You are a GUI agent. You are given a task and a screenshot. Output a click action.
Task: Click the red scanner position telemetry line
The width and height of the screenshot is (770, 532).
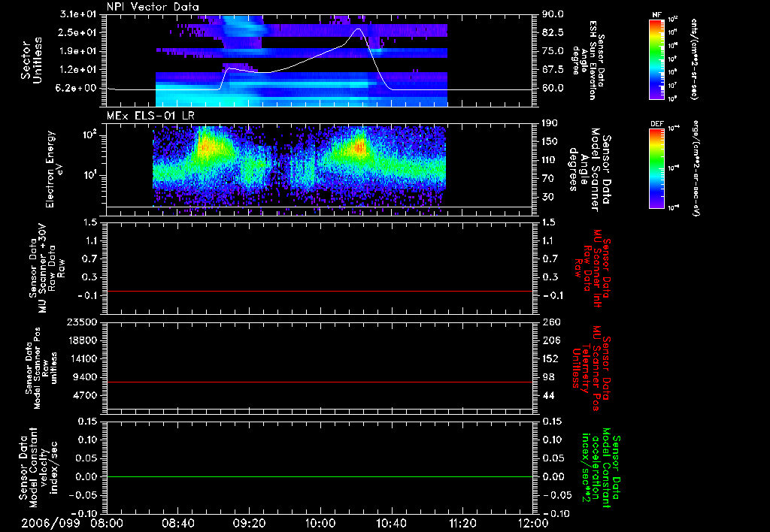[x=319, y=382]
